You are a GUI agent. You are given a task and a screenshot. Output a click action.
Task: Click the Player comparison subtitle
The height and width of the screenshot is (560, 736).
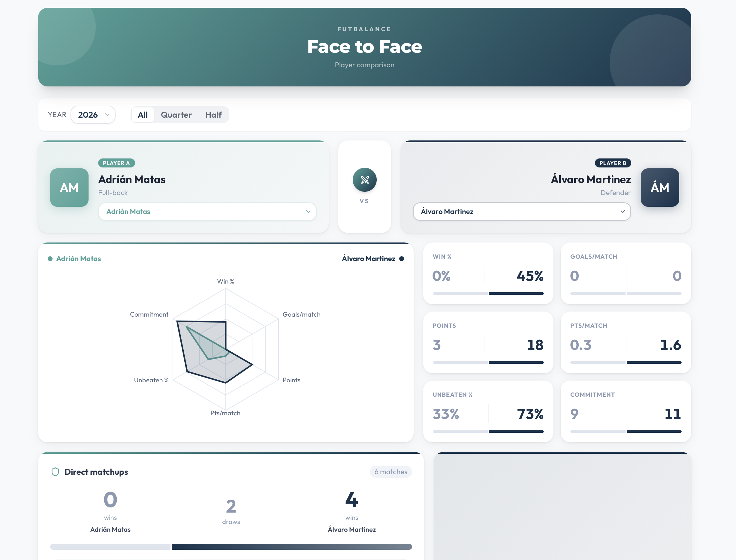tap(364, 65)
